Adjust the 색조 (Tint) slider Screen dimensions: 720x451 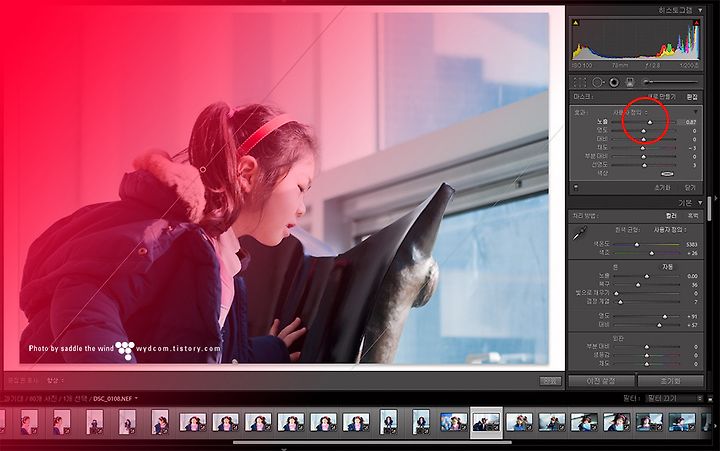pyautogui.click(x=652, y=253)
